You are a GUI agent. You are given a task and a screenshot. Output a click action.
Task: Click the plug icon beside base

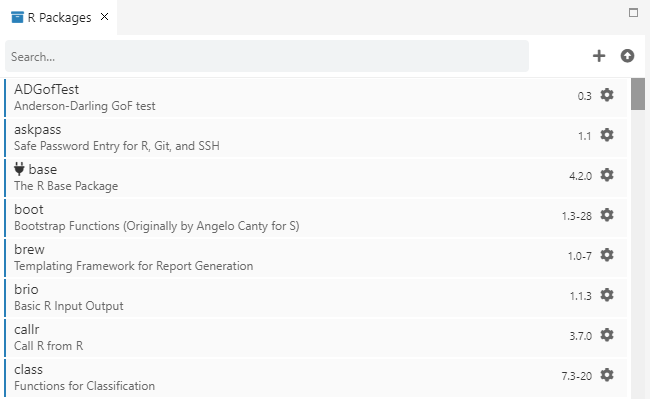[19, 169]
